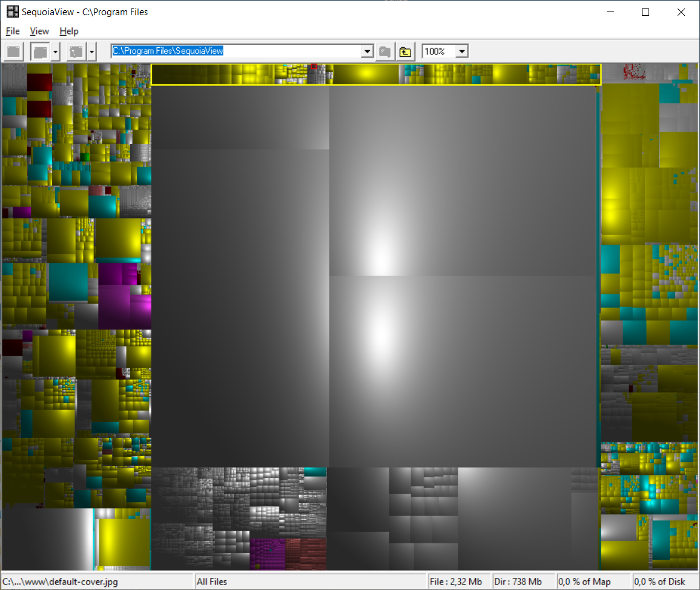Open the 100% zoom level dropdown
Viewport: 700px width, 590px height.
pyautogui.click(x=462, y=51)
